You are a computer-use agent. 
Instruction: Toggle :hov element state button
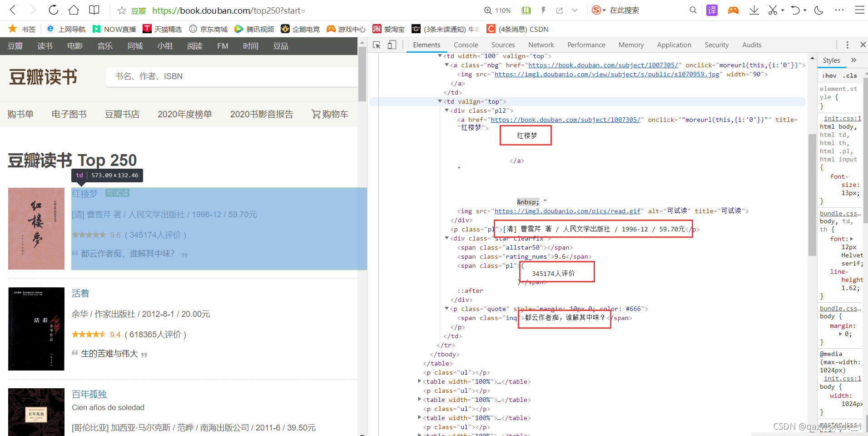[x=829, y=76]
